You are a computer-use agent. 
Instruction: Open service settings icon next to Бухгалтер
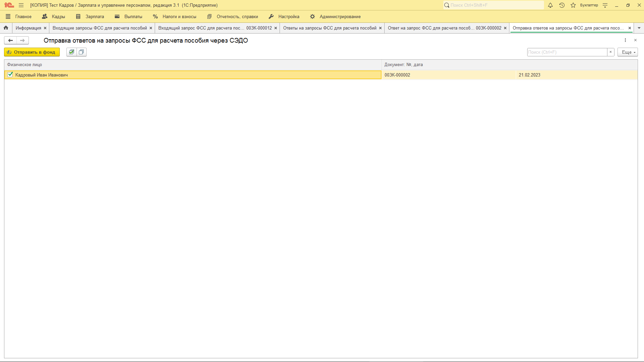[605, 5]
